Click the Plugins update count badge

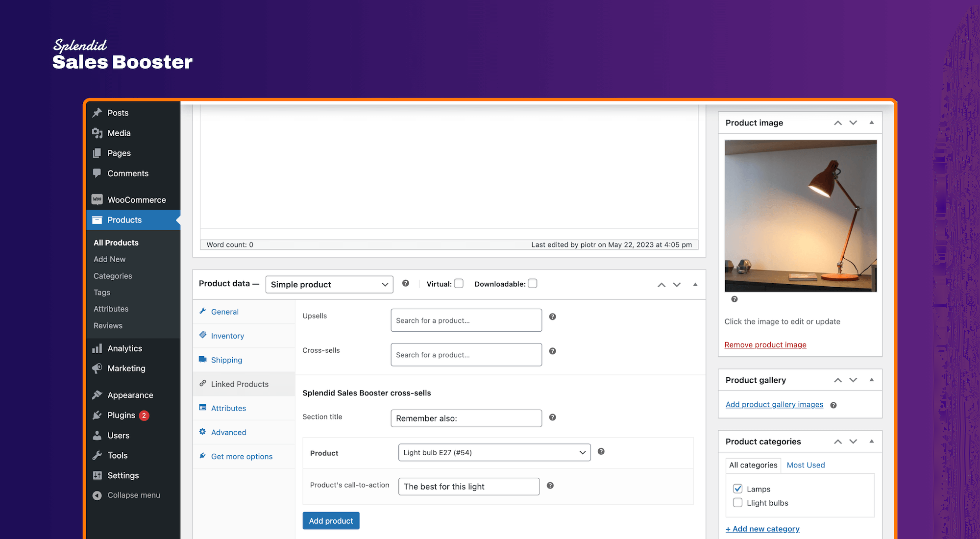click(x=144, y=416)
